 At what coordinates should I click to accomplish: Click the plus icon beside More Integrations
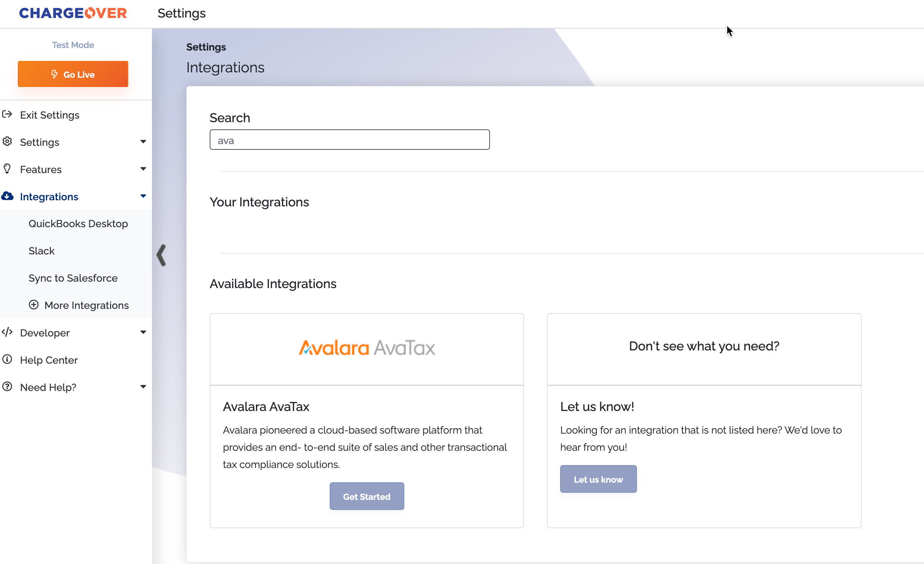click(x=34, y=305)
